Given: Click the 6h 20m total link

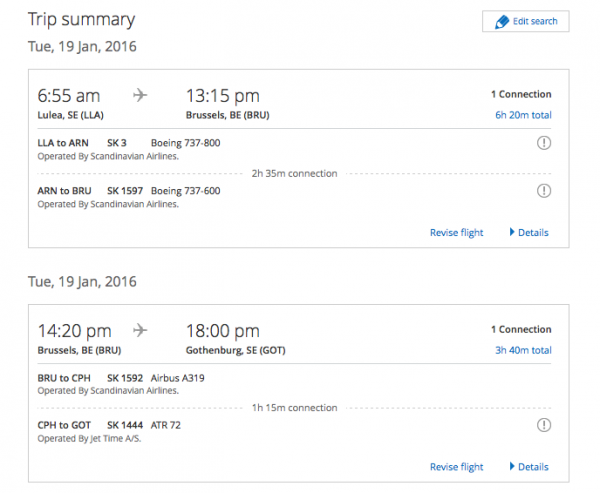Looking at the screenshot, I should (x=523, y=115).
